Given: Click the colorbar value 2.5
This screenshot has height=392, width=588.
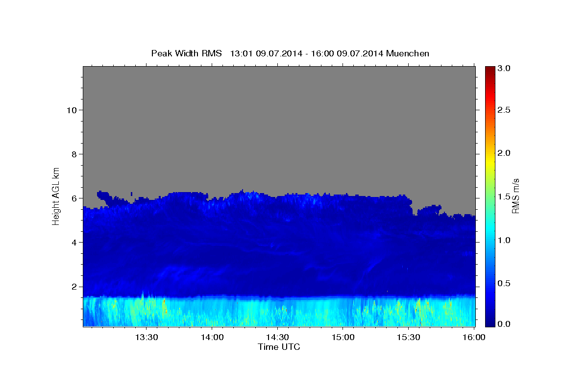Looking at the screenshot, I should click(x=504, y=110).
